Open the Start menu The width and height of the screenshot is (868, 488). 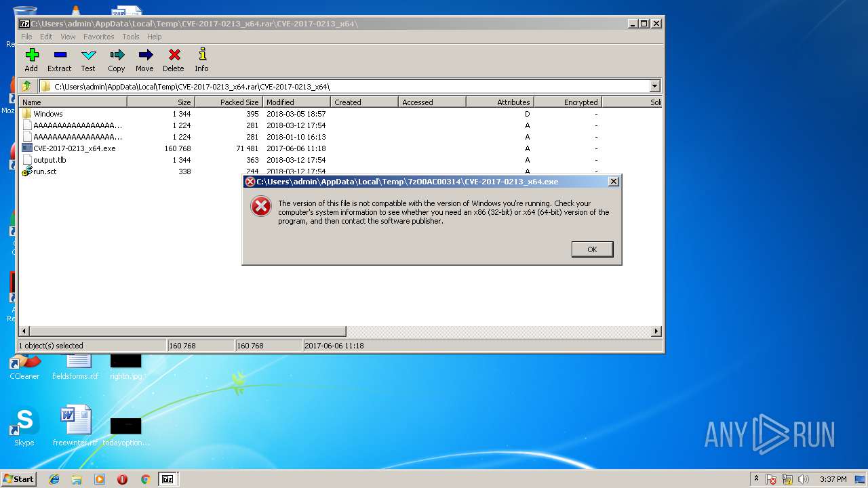pos(19,479)
